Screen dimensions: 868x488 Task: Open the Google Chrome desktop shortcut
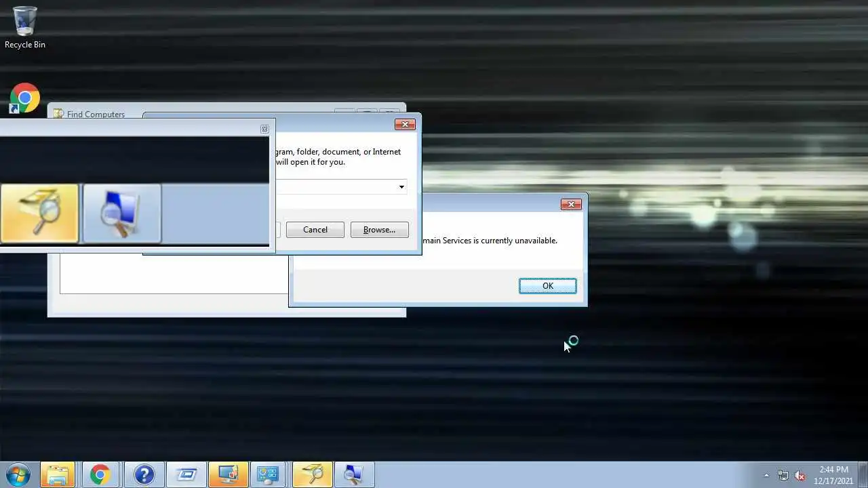pos(24,98)
